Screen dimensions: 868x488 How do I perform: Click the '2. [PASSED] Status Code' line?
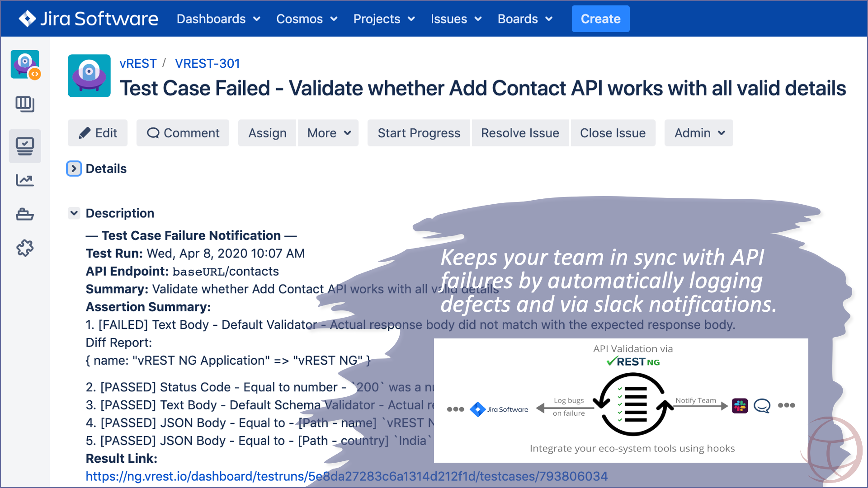260,387
